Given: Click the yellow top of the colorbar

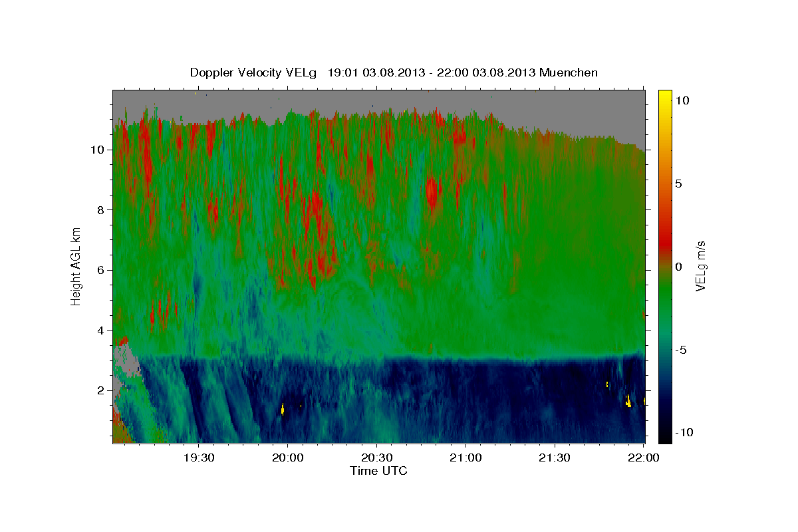Looking at the screenshot, I should pos(665,100).
